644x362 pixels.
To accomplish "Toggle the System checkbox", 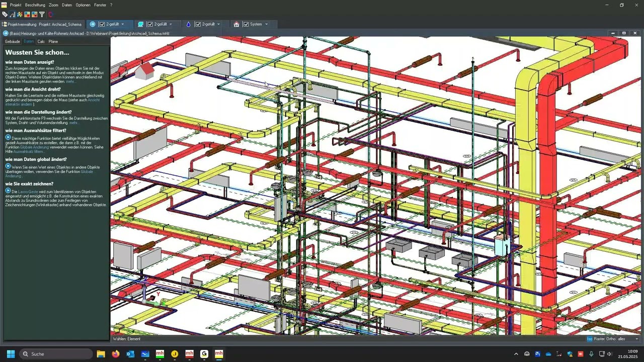I will click(246, 24).
